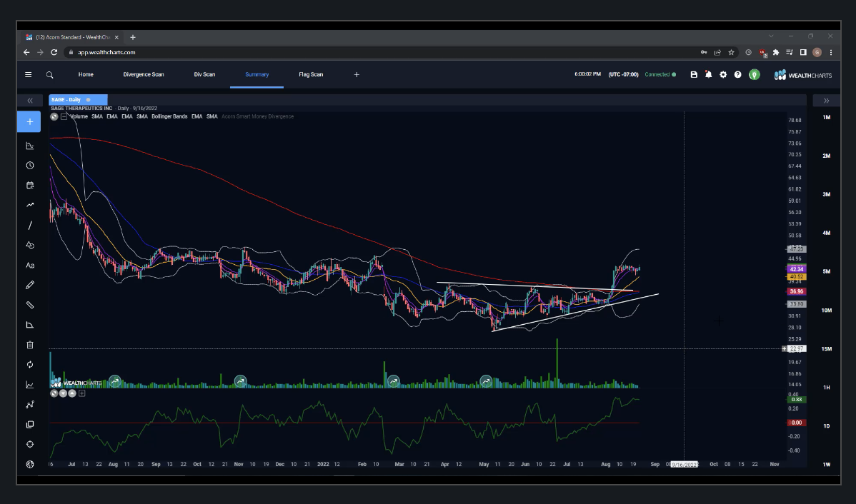
Task: Click the divergence pane resize circle
Action: (54, 393)
